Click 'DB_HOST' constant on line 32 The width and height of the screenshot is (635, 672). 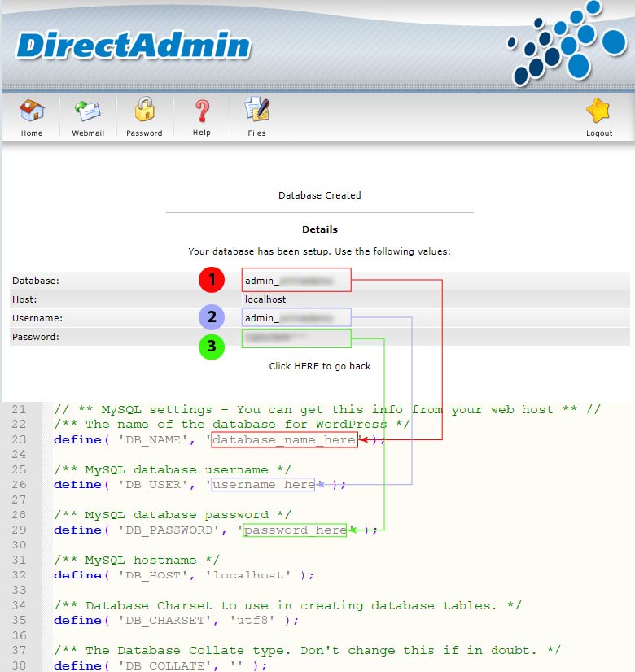pos(152,575)
